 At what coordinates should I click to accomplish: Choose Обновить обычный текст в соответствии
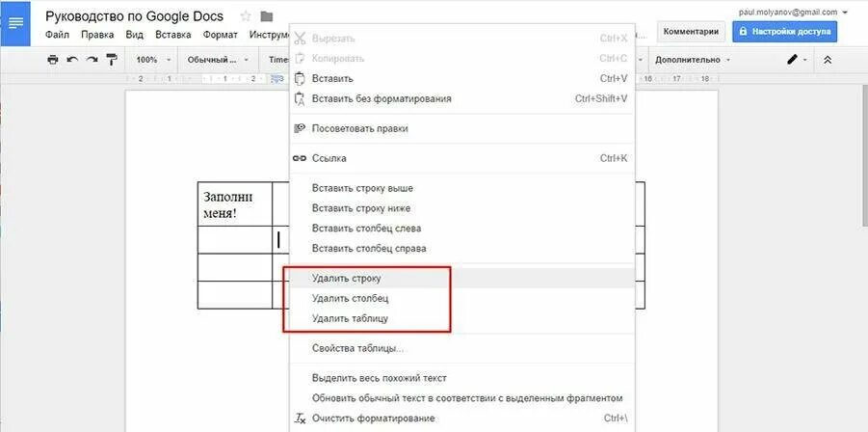(x=461, y=398)
